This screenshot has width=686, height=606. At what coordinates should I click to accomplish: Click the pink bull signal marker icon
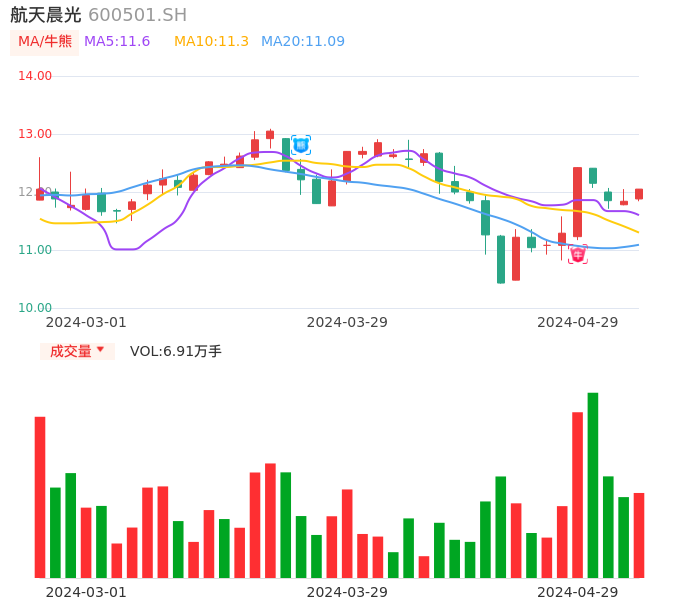point(578,254)
